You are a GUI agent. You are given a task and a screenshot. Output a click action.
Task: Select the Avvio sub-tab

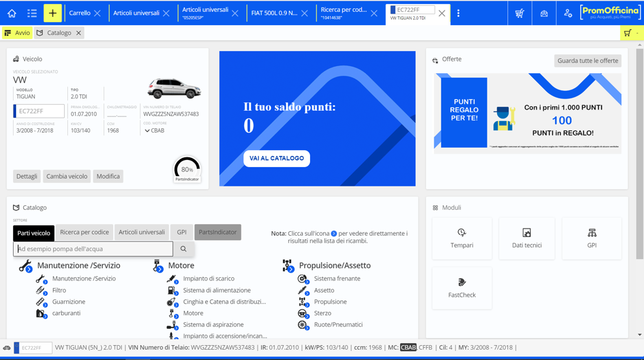17,33
